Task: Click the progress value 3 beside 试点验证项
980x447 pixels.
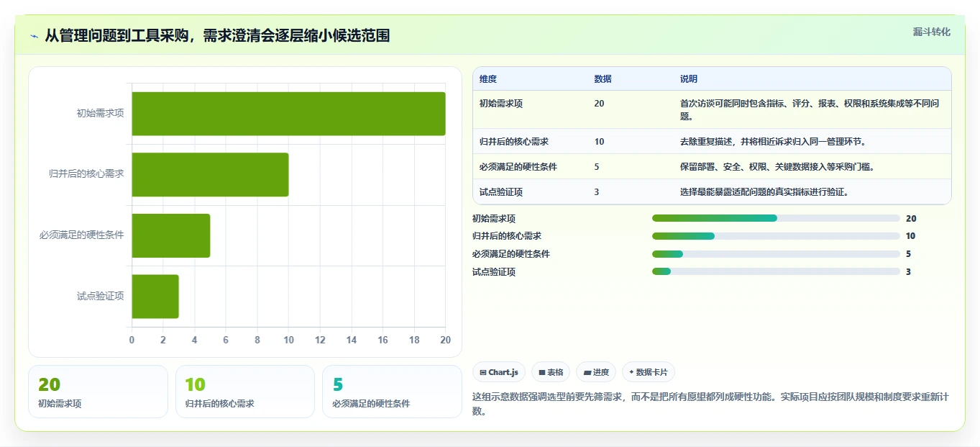Action: click(x=909, y=272)
